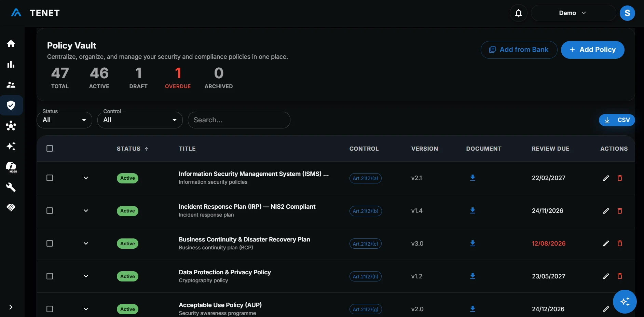Open the M365 cloud sidebar icon
The height and width of the screenshot is (317, 644).
click(11, 167)
